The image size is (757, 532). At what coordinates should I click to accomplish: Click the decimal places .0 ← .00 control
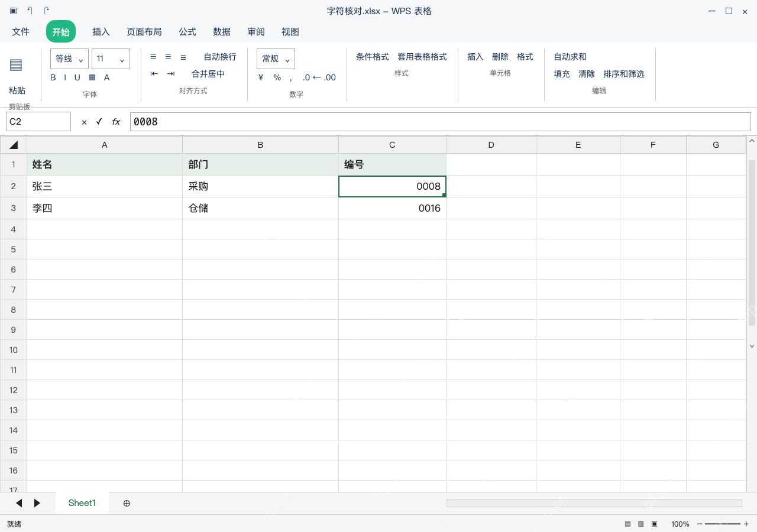click(319, 77)
